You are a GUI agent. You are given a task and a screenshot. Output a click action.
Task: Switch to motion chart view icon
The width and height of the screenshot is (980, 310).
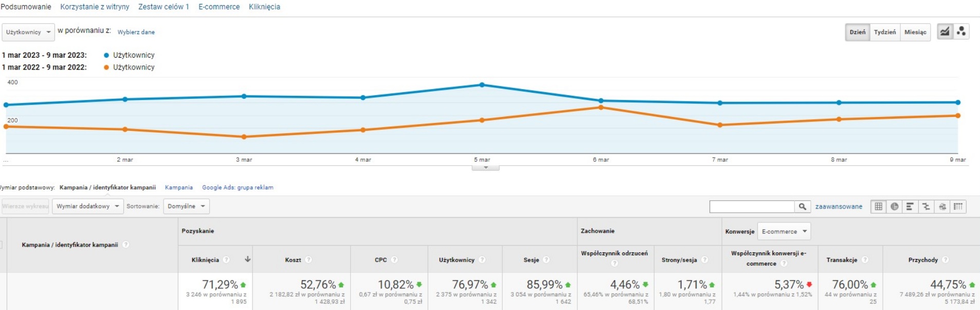click(961, 32)
